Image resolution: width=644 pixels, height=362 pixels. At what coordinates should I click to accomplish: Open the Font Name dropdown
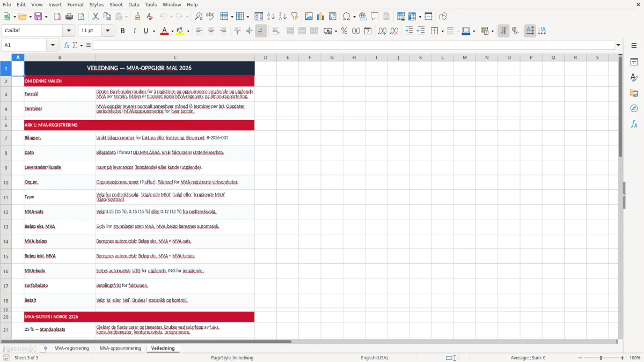[x=68, y=31]
